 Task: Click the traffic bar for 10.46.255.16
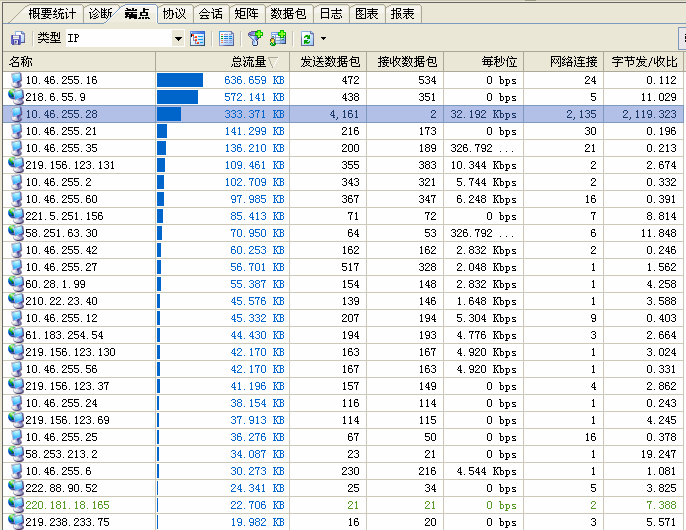click(180, 80)
